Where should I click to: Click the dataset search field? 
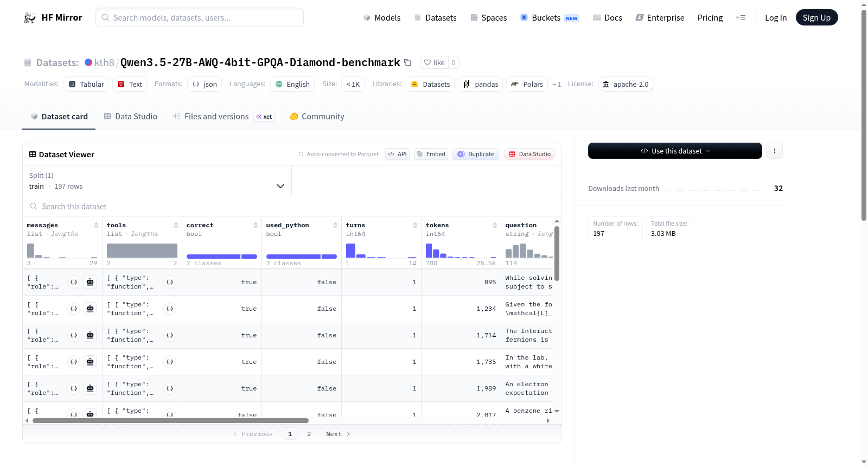click(292, 206)
